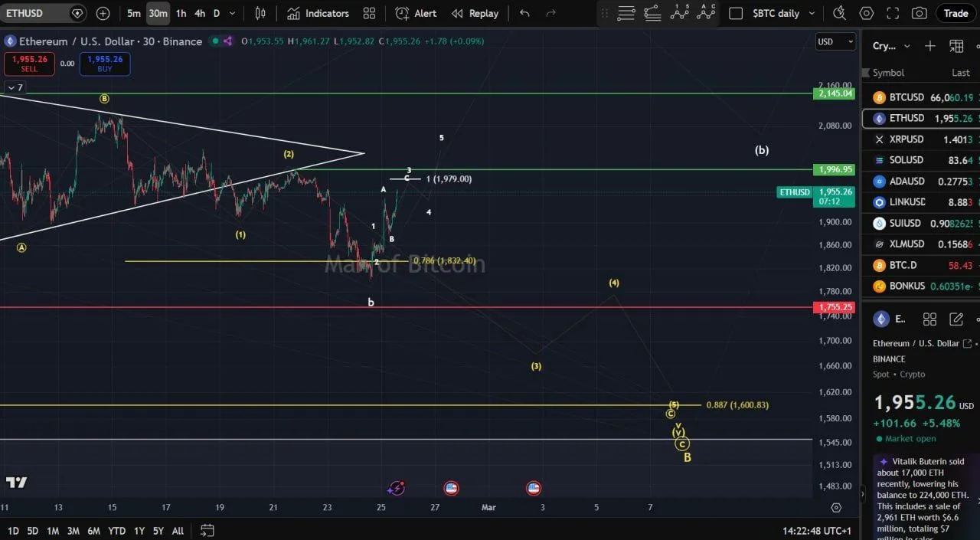Switch chart to the 5m interval
The image size is (980, 540).
(134, 13)
